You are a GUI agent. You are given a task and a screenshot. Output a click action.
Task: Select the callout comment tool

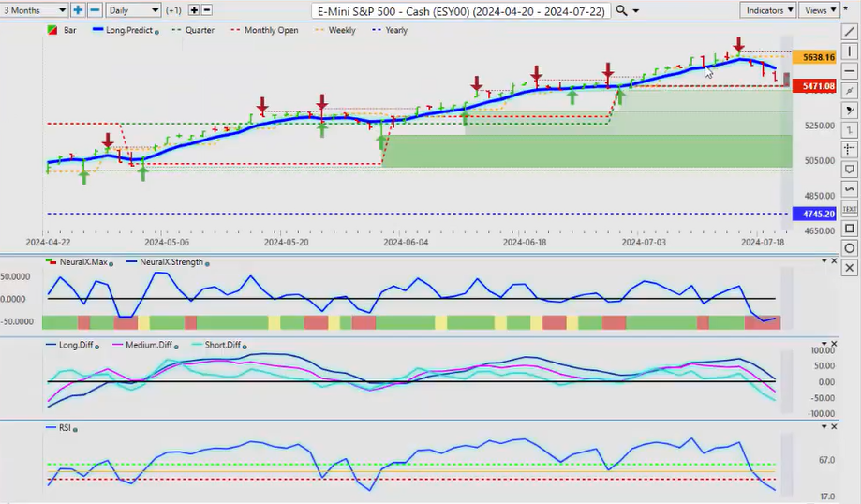[850, 170]
